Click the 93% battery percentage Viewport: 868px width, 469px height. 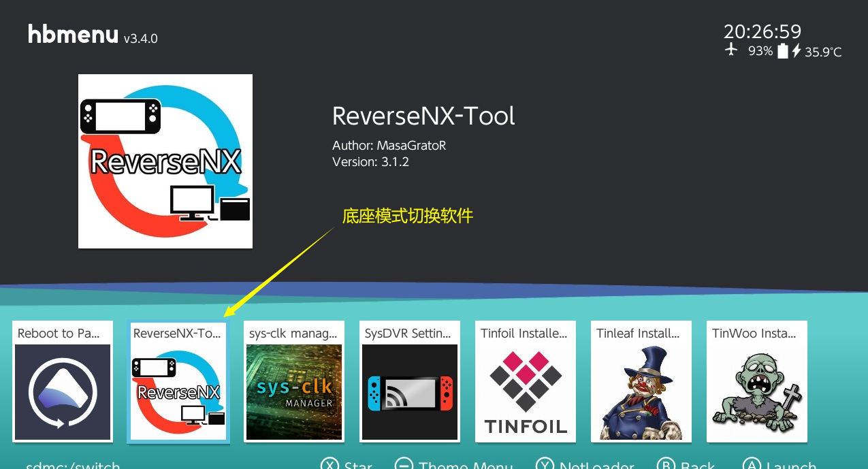(x=760, y=51)
